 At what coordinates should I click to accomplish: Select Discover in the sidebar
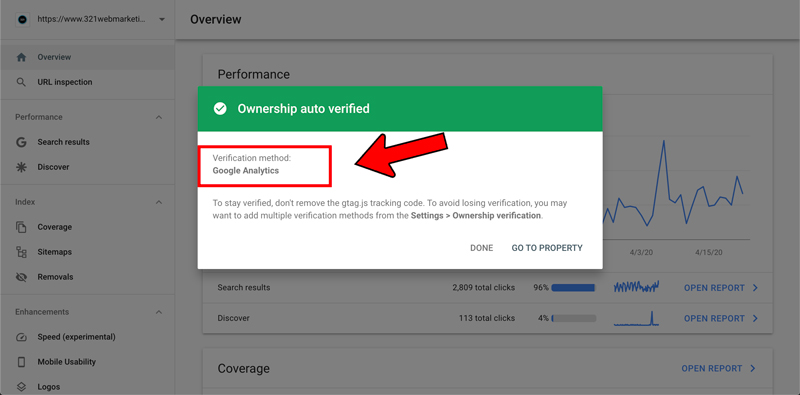(87, 167)
